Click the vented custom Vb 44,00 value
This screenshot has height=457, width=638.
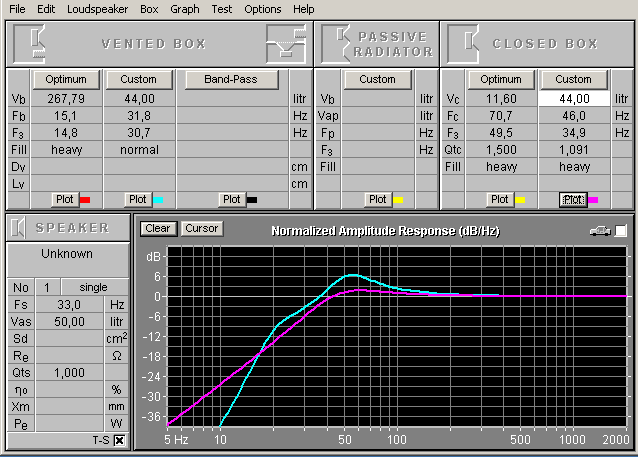pos(140,99)
